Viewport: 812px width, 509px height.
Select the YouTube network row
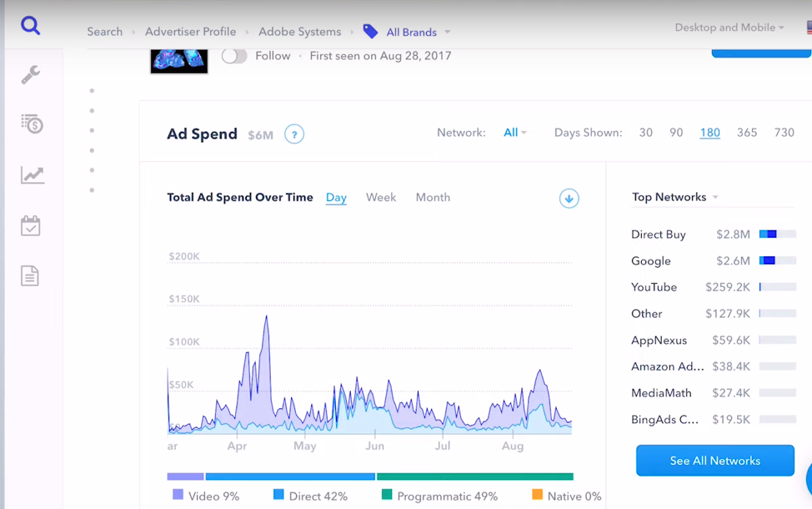coord(713,287)
